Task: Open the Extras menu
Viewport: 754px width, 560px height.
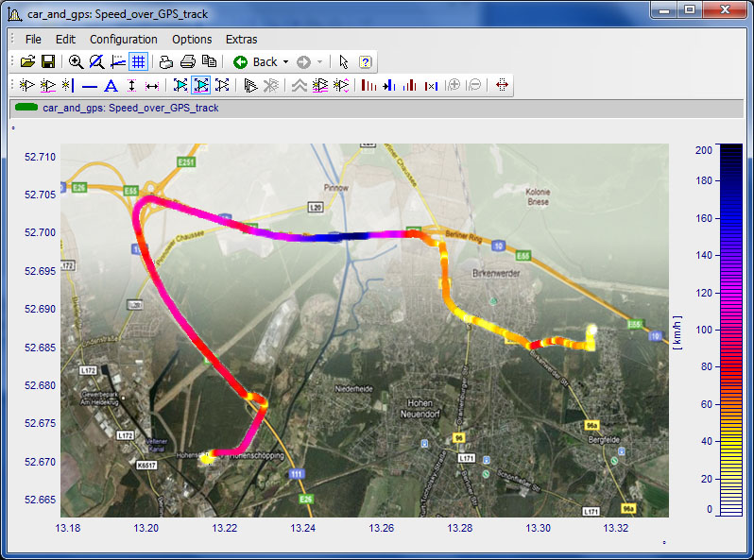Action: pos(241,39)
